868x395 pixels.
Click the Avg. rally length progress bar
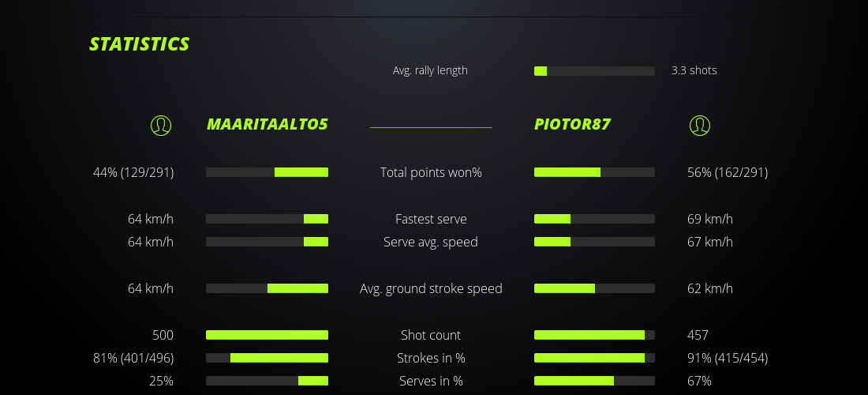[x=594, y=71]
